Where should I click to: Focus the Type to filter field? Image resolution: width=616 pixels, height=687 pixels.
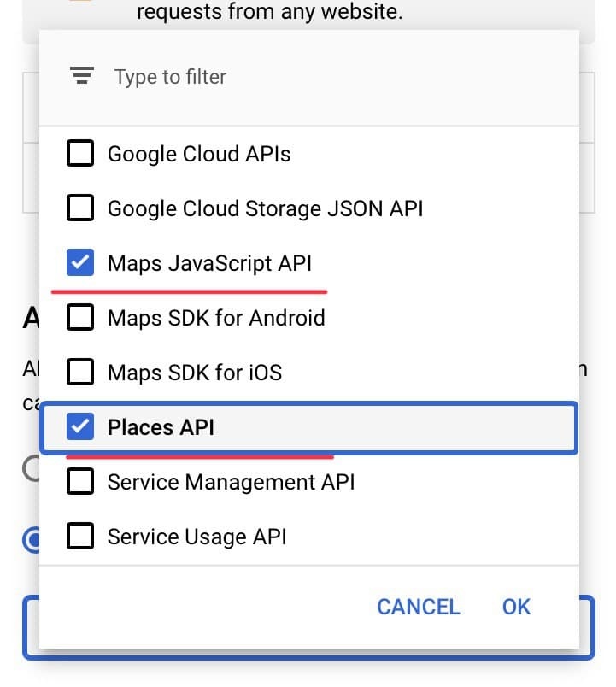click(309, 77)
